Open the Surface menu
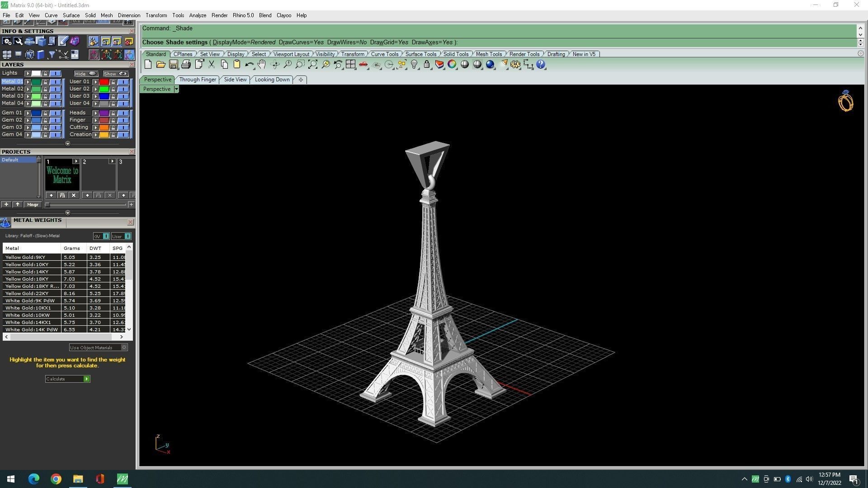 71,15
